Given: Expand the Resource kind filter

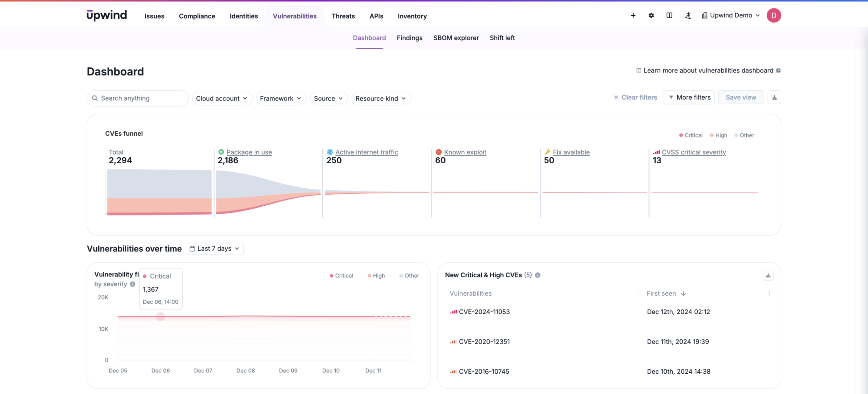Looking at the screenshot, I should click(381, 98).
